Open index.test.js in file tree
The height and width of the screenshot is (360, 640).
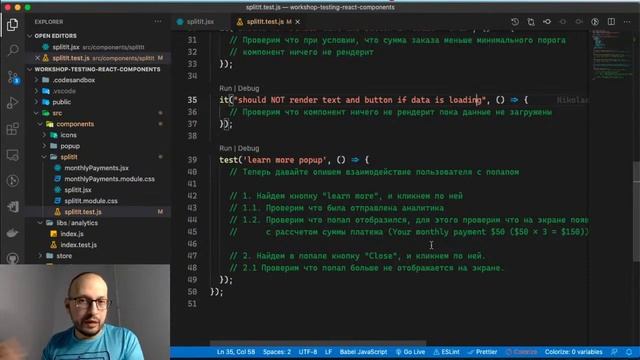(78, 245)
